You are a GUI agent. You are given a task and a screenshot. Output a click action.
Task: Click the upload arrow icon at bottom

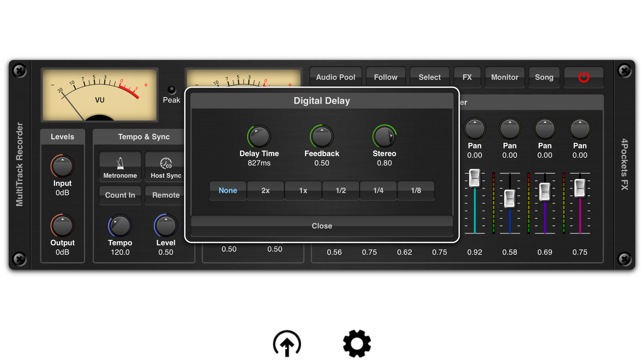(287, 344)
